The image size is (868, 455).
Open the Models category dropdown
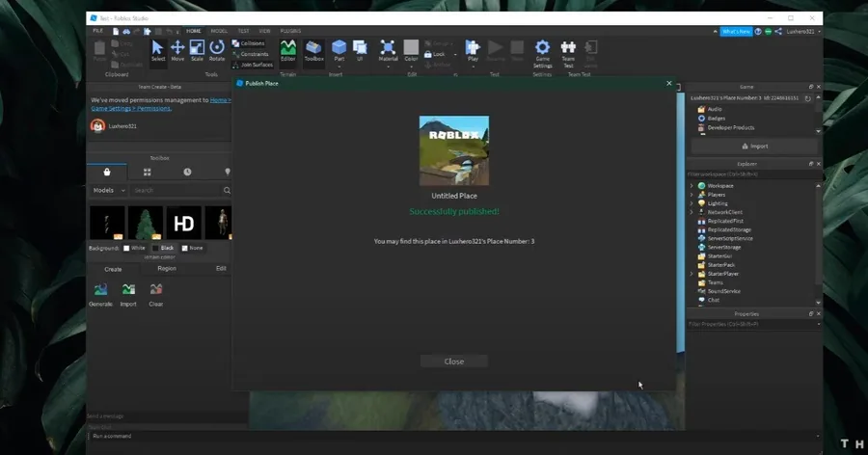108,191
